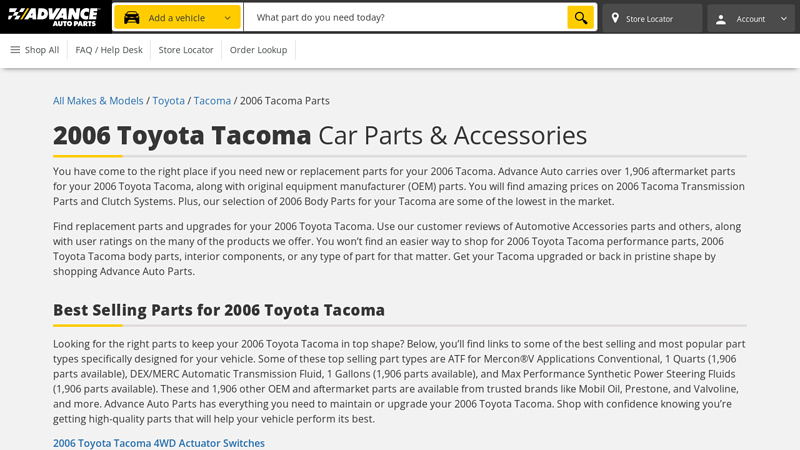Open 2006 Toyota Tacoma 4WD Actuator Switches link

click(159, 443)
